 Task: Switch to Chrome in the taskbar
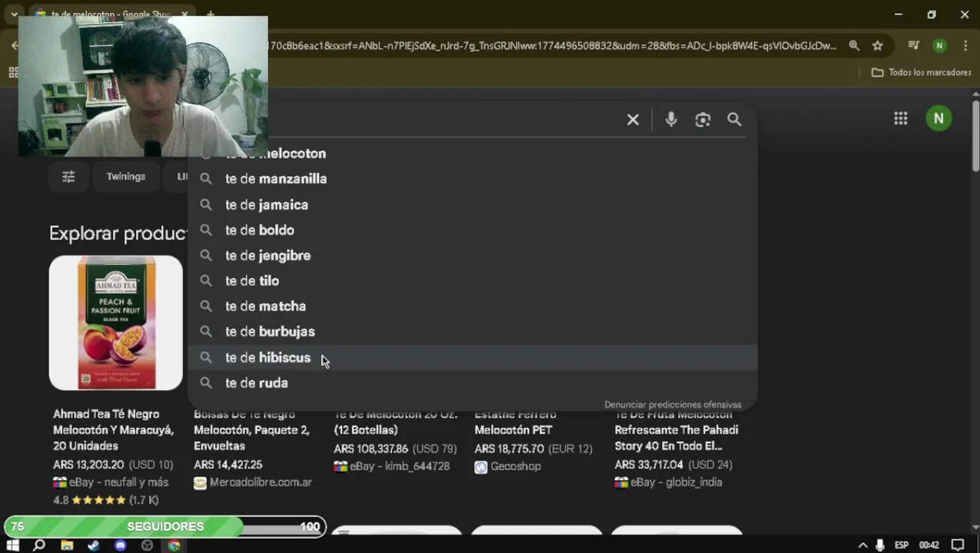tap(174, 545)
